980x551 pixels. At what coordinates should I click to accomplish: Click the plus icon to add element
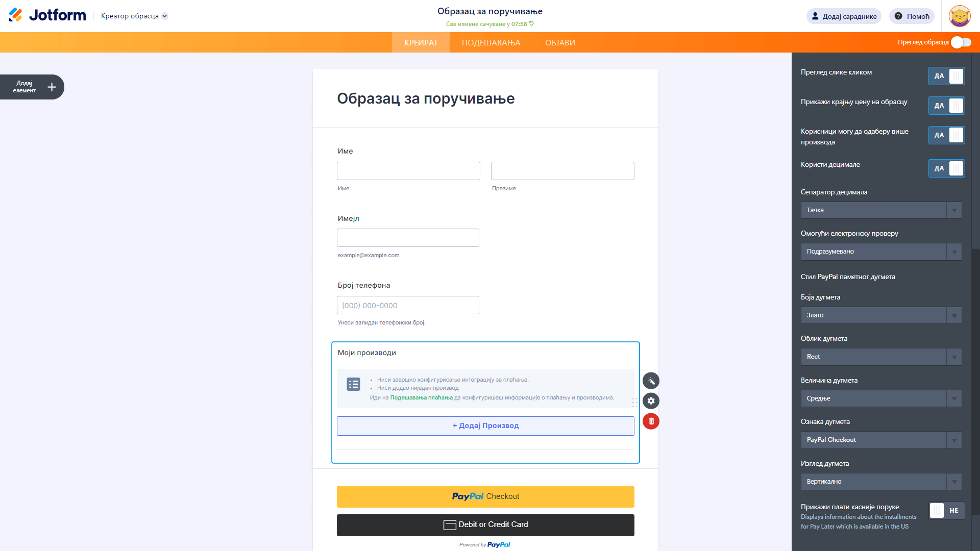pyautogui.click(x=52, y=87)
